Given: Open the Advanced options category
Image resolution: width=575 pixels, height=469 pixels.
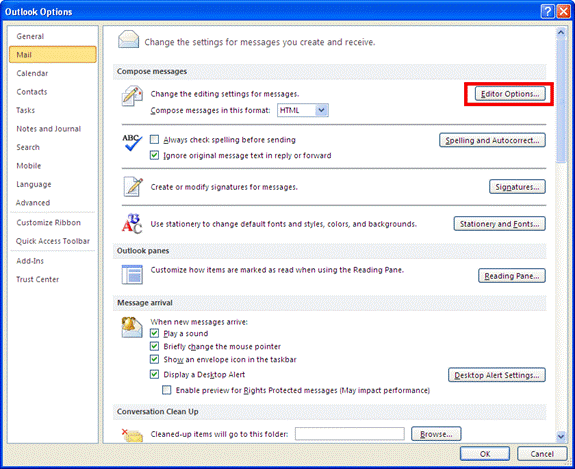Looking at the screenshot, I should pyautogui.click(x=53, y=202).
